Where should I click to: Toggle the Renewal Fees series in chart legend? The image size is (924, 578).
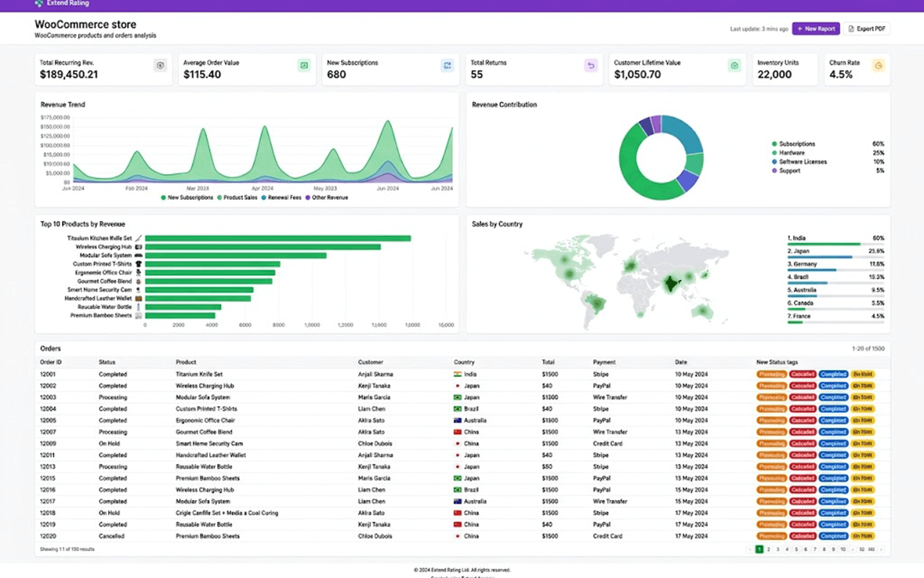click(281, 198)
